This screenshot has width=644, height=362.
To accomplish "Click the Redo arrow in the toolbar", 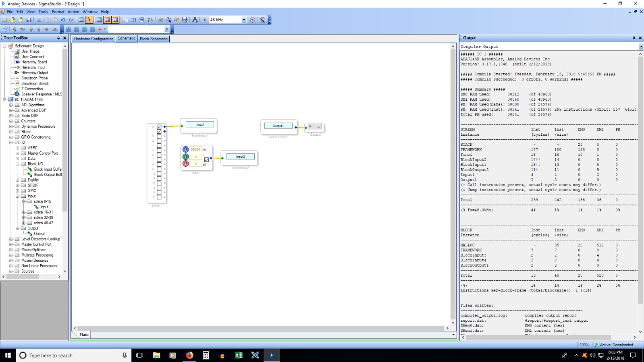I will coord(71,20).
